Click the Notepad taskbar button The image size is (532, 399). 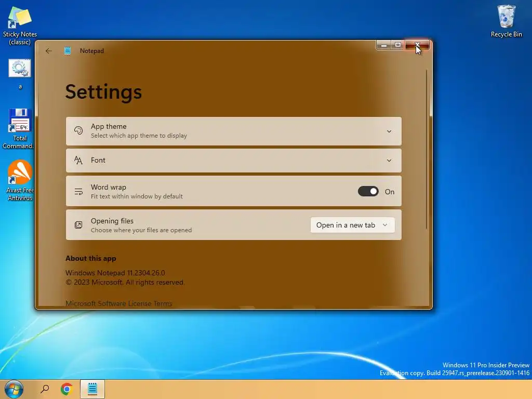(92, 389)
